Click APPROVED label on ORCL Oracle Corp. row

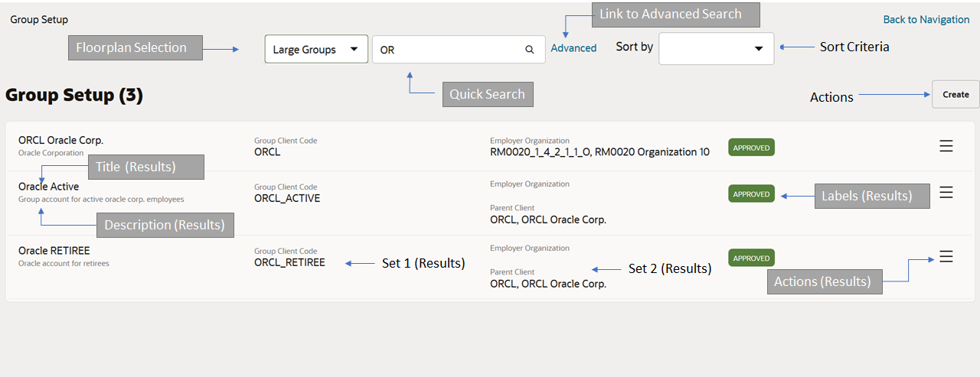[751, 148]
